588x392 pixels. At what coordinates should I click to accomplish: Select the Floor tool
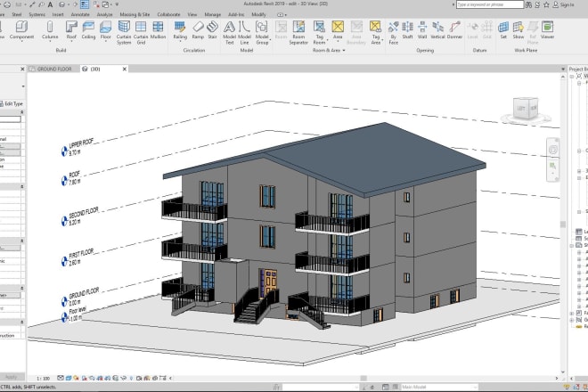[106, 29]
